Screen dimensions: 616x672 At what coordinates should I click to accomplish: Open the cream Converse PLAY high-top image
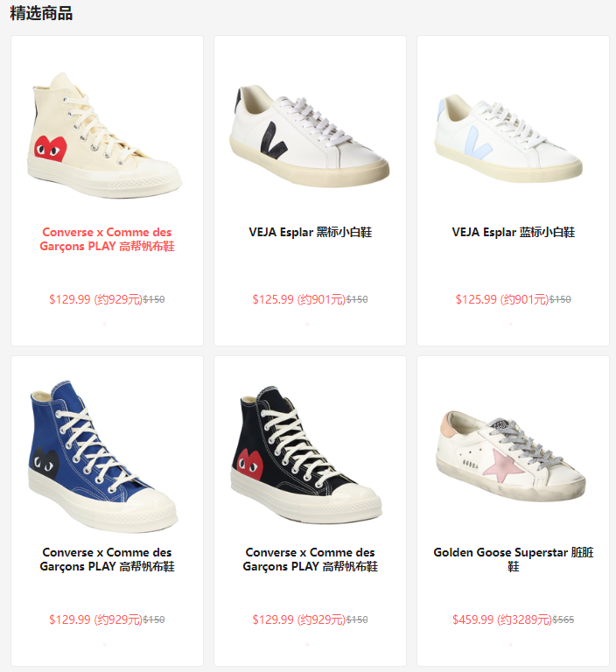(106, 136)
